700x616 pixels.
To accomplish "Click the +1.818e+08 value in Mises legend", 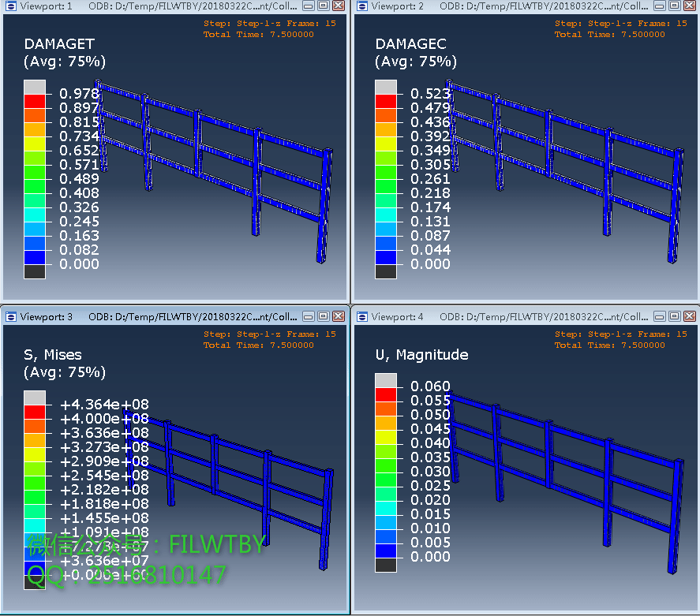I will pyautogui.click(x=104, y=503).
